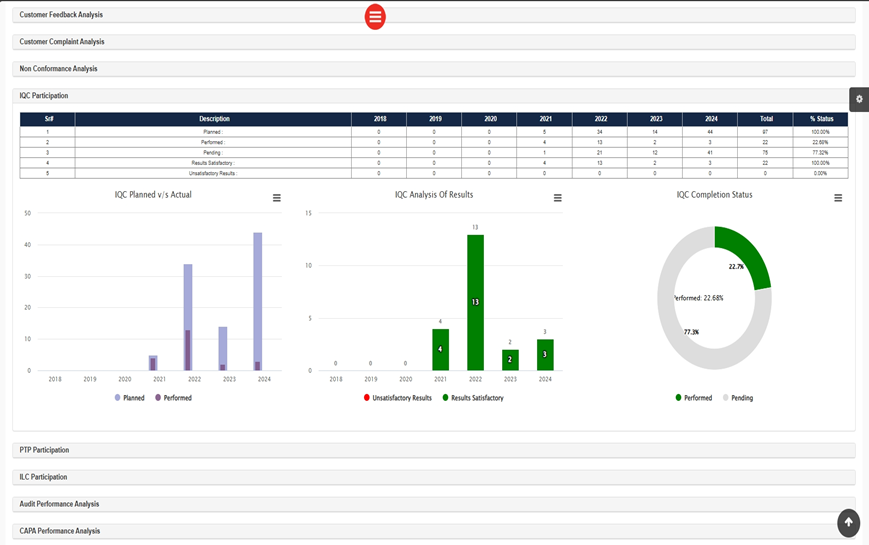
Task: Expand the Audit Performance Analysis section
Action: pyautogui.click(x=434, y=504)
